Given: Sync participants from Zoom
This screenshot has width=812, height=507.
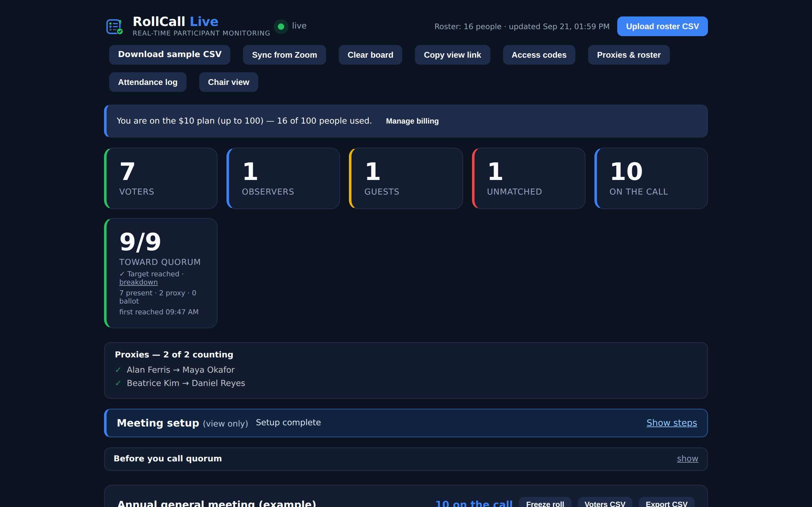Looking at the screenshot, I should click(x=284, y=55).
